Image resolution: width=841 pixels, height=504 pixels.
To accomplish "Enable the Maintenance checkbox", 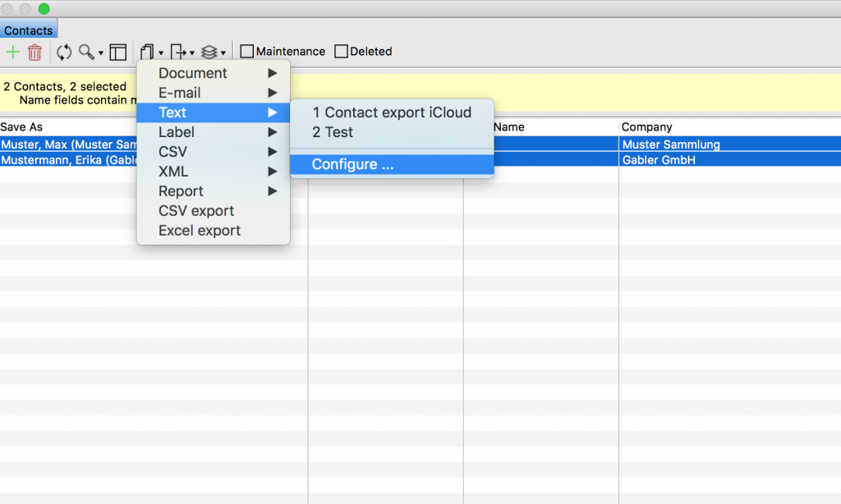I will 246,52.
